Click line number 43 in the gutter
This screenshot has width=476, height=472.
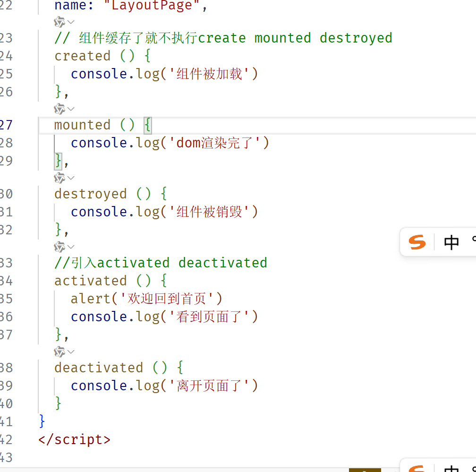tap(6, 457)
